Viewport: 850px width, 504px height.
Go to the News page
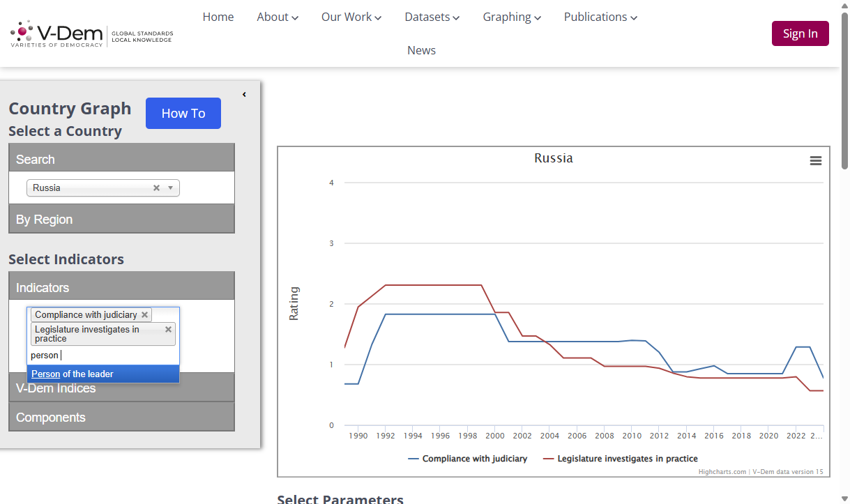tap(422, 50)
